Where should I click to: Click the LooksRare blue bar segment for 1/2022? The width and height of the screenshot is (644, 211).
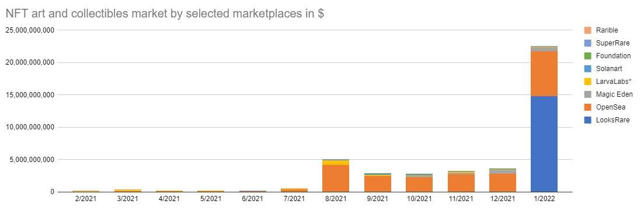point(544,144)
